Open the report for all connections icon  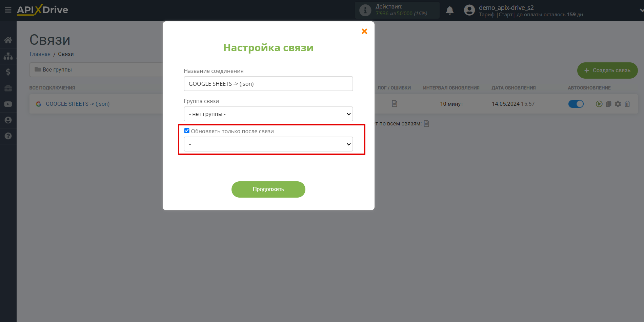click(x=426, y=123)
